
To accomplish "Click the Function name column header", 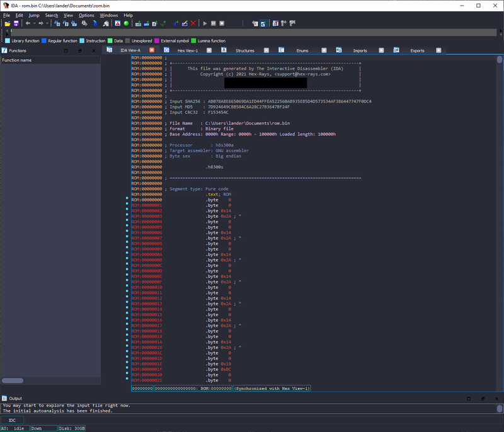I will [x=17, y=60].
